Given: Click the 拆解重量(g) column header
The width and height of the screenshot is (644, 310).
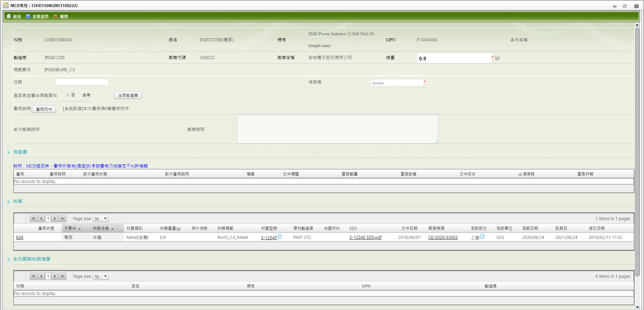Looking at the screenshot, I should [x=170, y=228].
